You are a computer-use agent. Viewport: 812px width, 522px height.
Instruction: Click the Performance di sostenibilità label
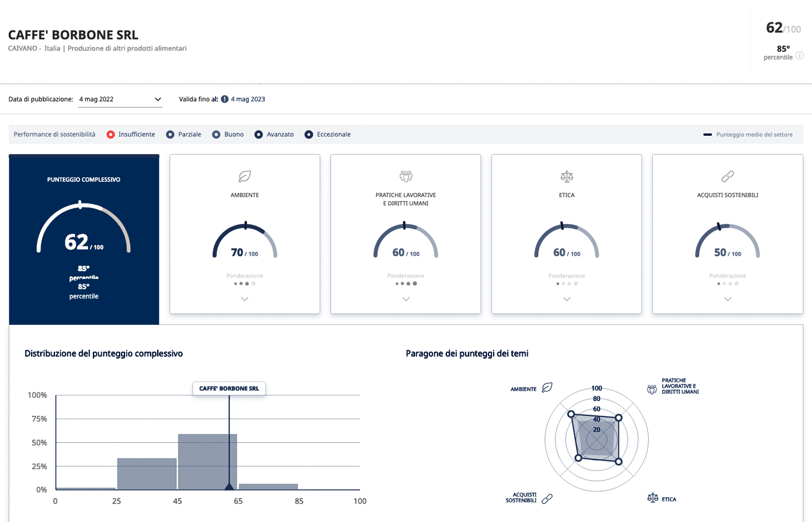pyautogui.click(x=55, y=134)
